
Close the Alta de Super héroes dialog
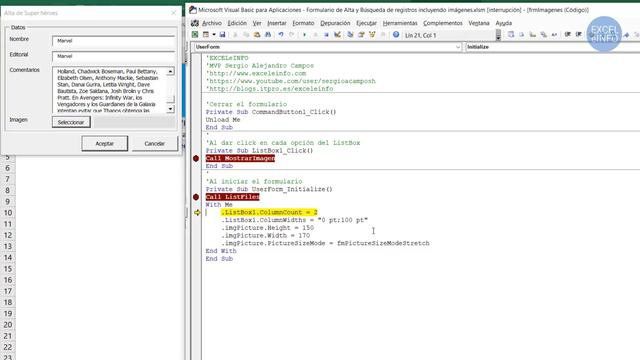pos(173,13)
